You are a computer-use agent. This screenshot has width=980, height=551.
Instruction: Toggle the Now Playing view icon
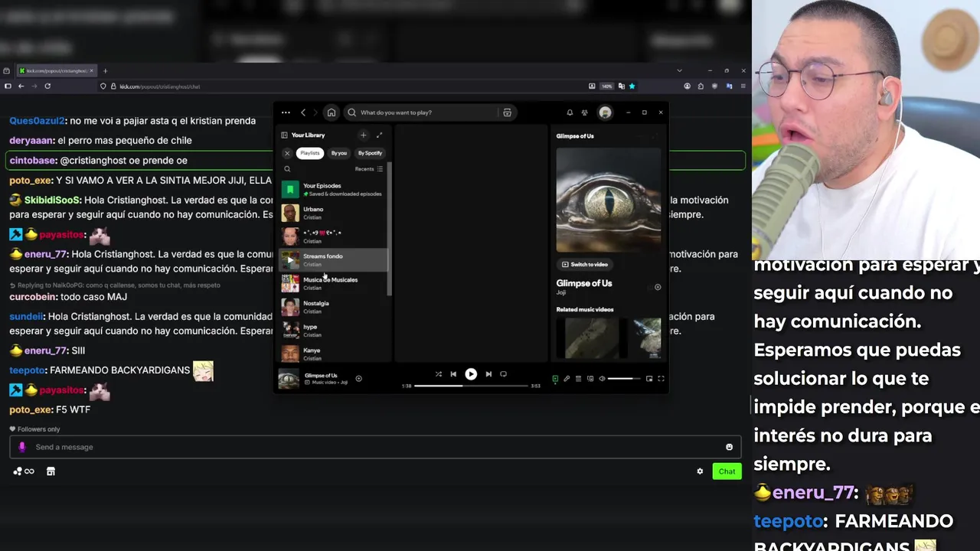556,379
